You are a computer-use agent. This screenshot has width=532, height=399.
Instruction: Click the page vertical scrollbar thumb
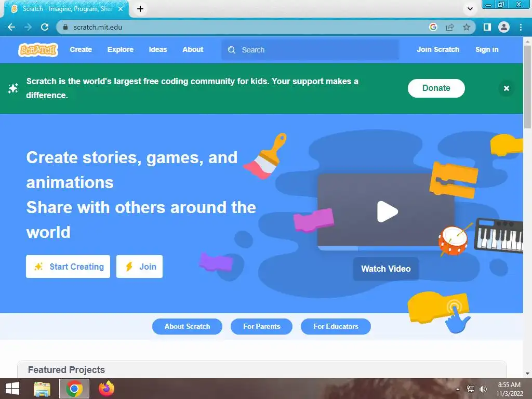(x=527, y=87)
